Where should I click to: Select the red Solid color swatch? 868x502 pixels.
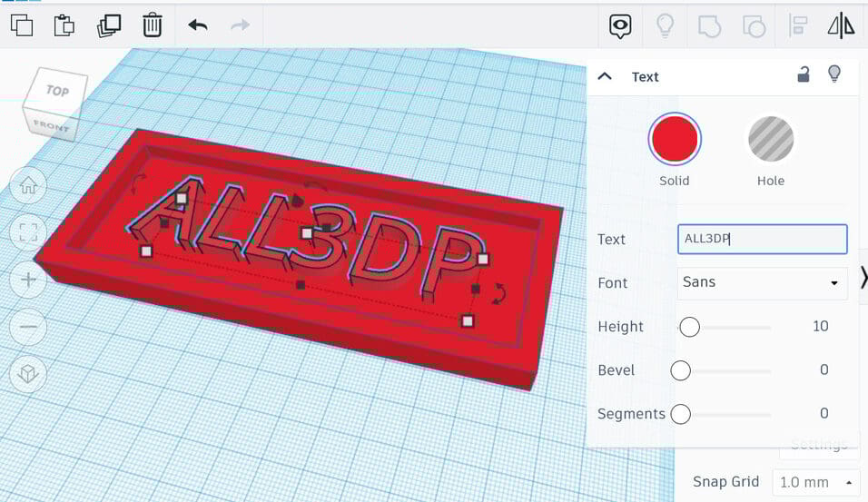675,140
